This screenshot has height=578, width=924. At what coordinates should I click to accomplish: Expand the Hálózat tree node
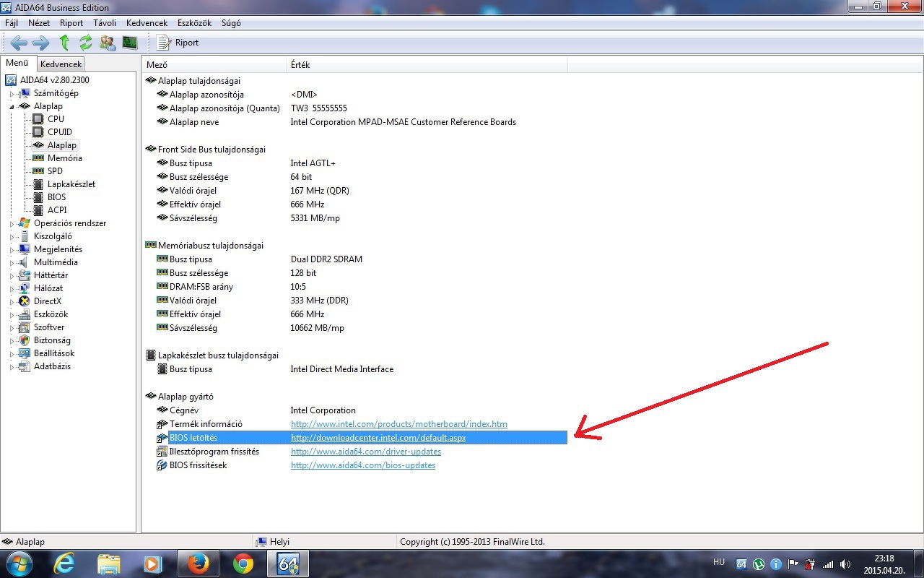12,289
